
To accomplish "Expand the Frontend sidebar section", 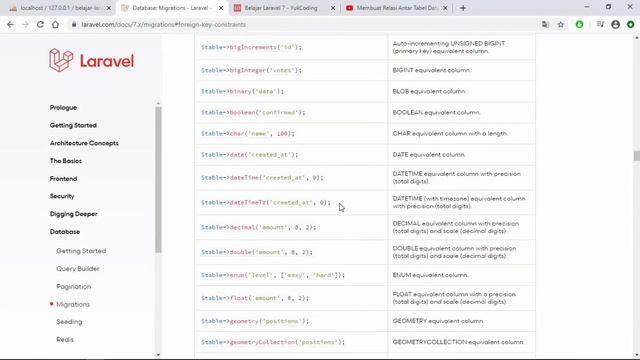I will (x=63, y=178).
